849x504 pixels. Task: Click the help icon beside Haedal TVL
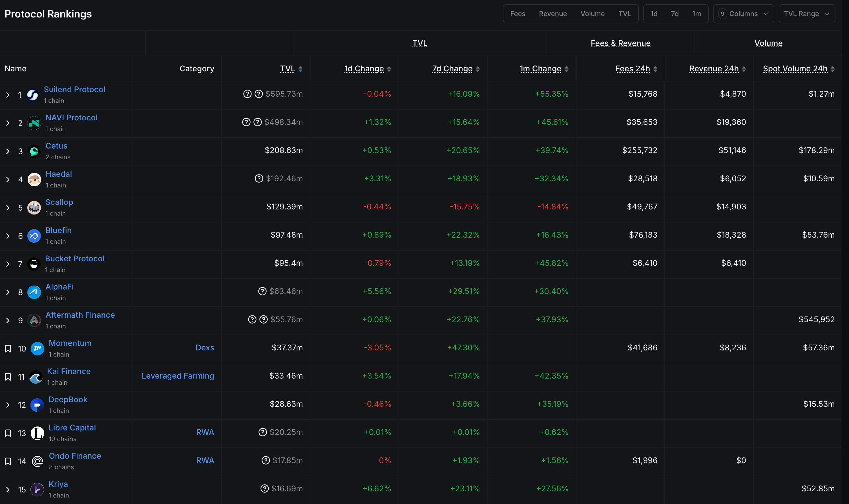click(x=259, y=178)
